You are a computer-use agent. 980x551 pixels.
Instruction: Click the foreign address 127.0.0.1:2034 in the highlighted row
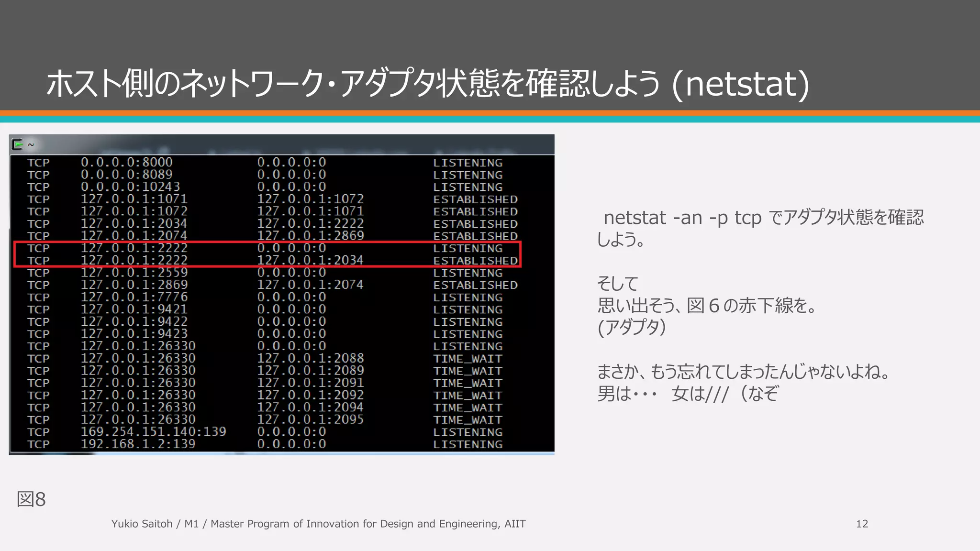pyautogui.click(x=310, y=260)
